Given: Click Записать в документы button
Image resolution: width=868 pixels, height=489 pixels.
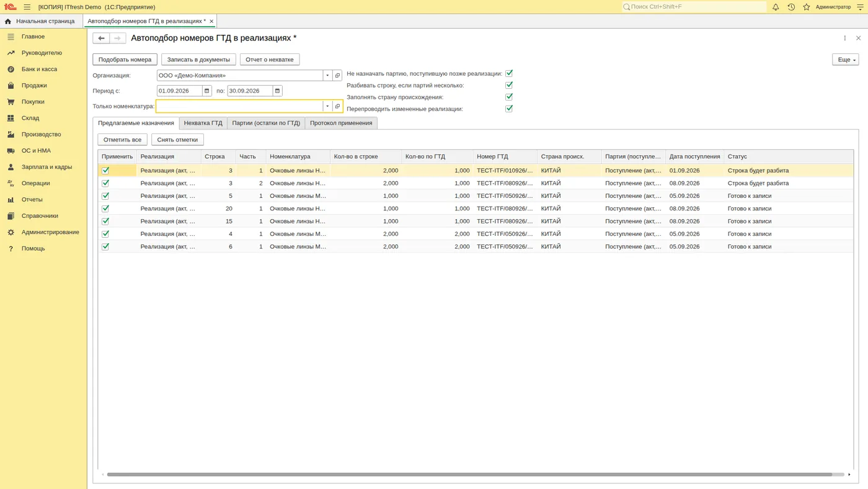Looking at the screenshot, I should coord(198,60).
